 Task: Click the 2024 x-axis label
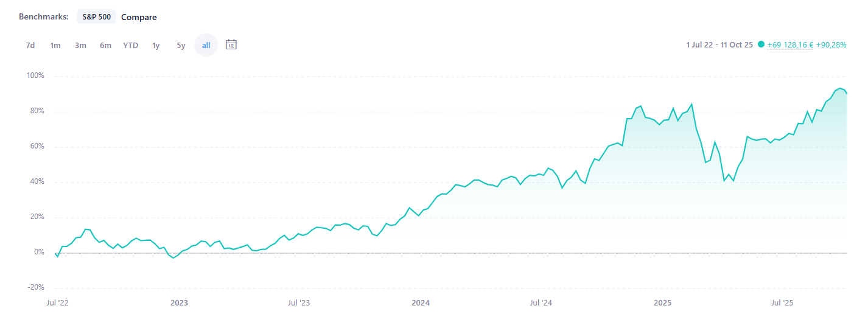[x=421, y=302]
